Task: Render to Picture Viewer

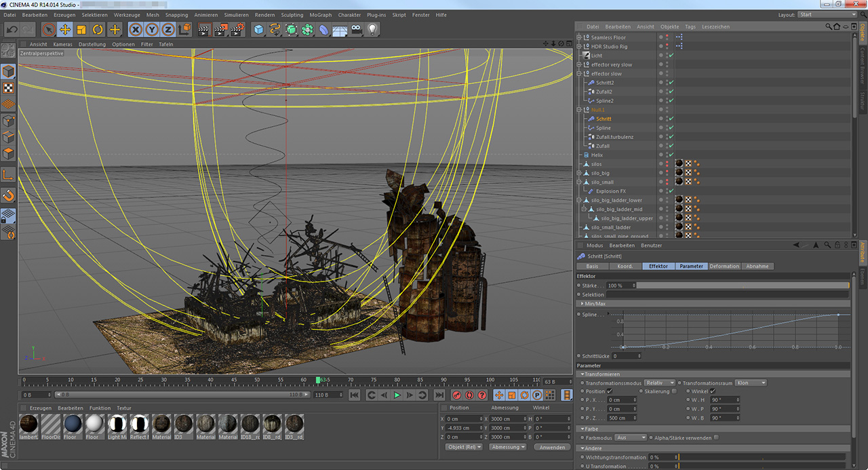Action: (x=220, y=29)
